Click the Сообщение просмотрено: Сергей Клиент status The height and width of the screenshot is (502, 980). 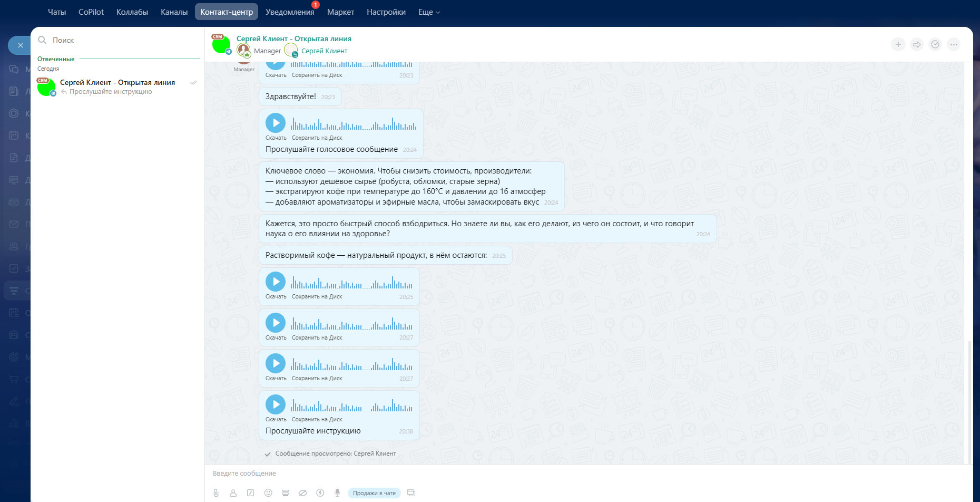(x=335, y=453)
